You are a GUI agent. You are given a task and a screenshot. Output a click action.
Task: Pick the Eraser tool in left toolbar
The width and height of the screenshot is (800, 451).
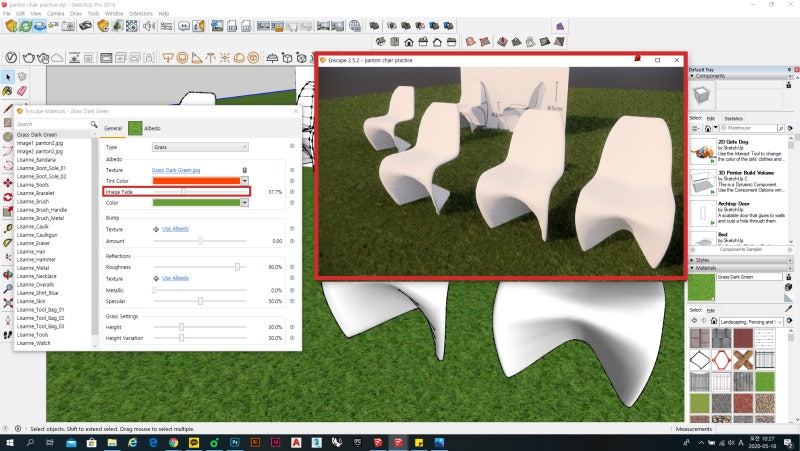[21, 91]
